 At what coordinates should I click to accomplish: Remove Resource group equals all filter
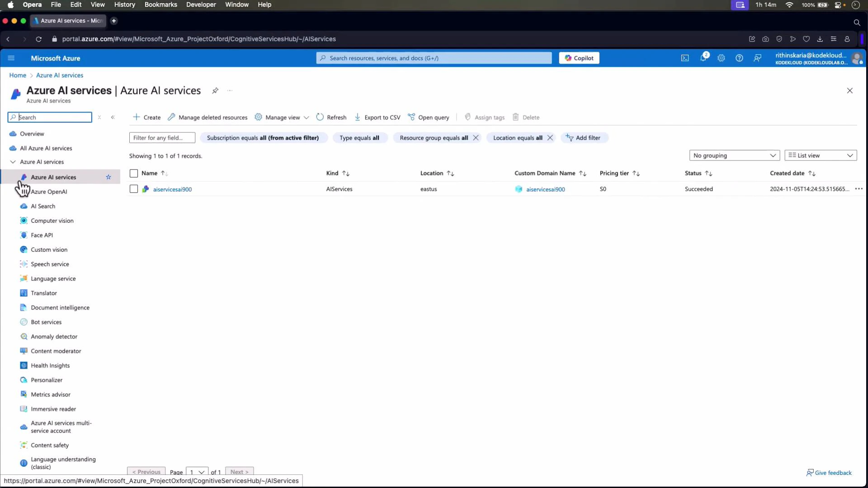pyautogui.click(x=476, y=138)
